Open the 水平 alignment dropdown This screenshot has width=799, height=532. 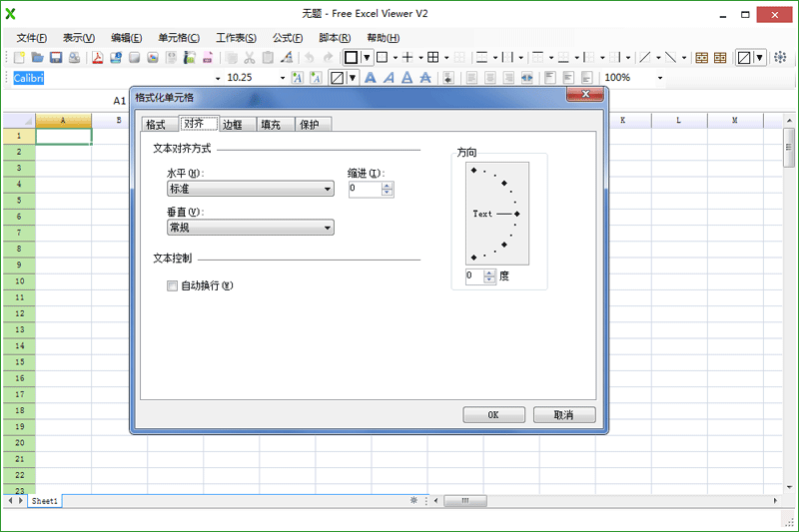[251, 189]
